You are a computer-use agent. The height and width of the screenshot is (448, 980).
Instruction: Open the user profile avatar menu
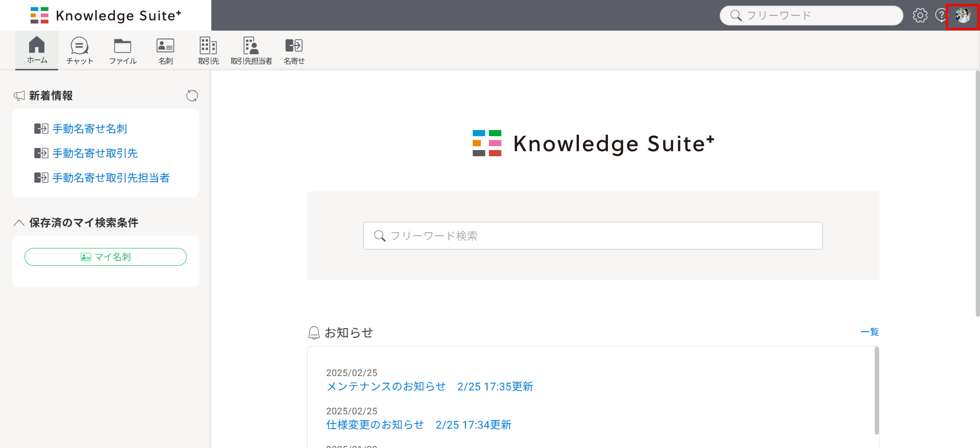pos(963,15)
